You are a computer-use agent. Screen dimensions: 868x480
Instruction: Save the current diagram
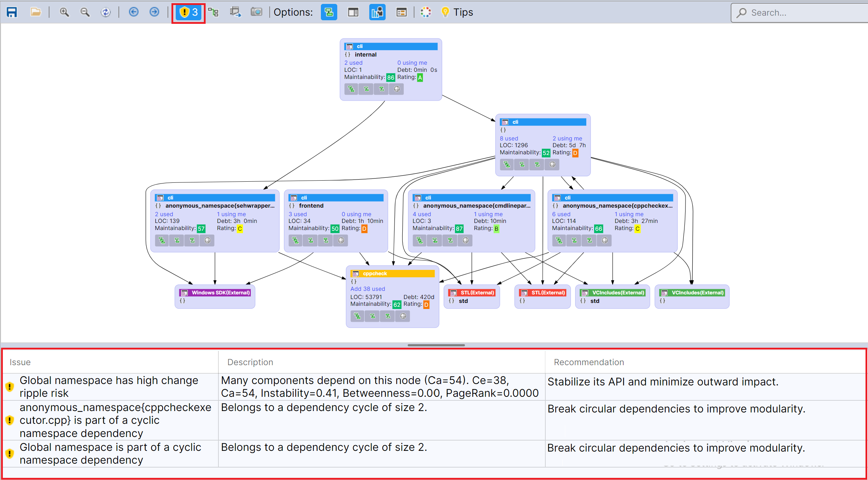pos(12,12)
